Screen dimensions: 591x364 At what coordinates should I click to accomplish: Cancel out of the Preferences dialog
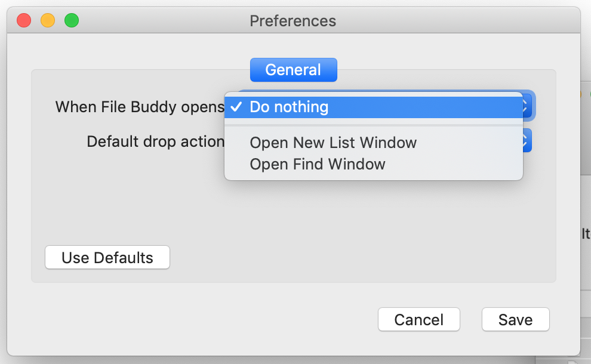pos(418,319)
